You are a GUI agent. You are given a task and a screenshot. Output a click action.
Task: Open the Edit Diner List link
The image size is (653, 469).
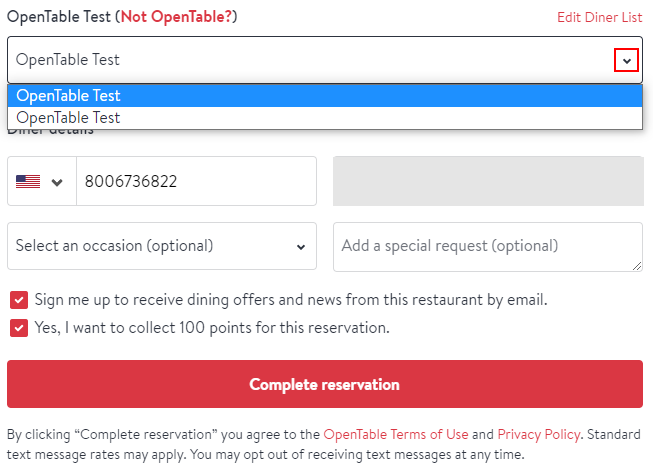tap(599, 17)
